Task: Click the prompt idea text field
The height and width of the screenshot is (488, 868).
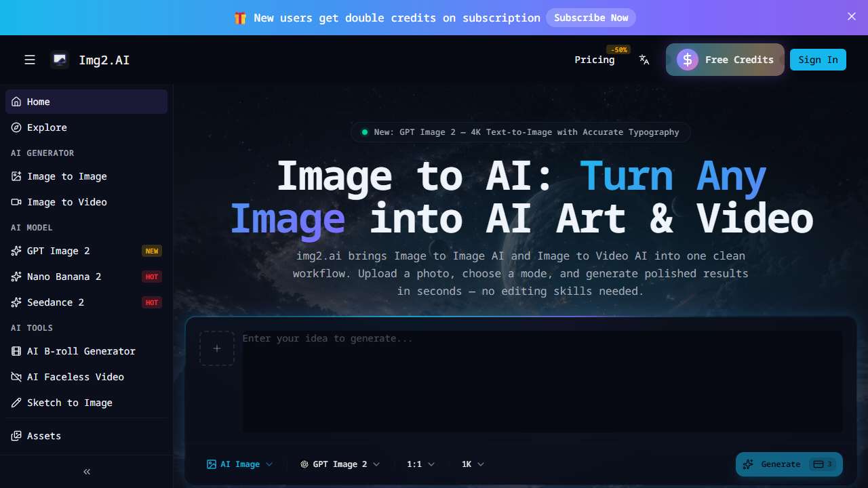Action: 542,382
